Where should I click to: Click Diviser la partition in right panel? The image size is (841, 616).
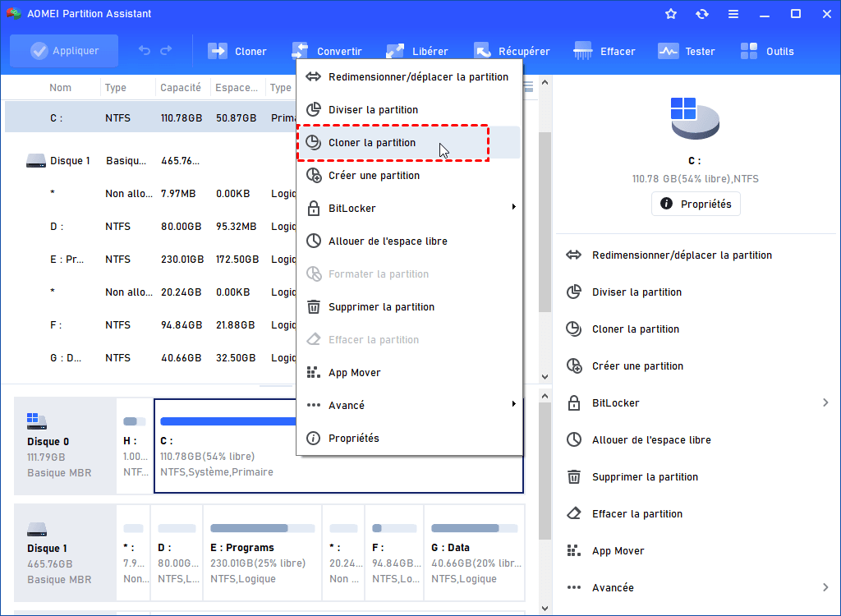coord(636,292)
